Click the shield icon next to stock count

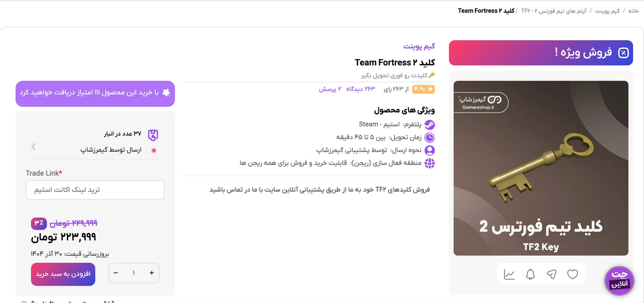click(x=153, y=135)
